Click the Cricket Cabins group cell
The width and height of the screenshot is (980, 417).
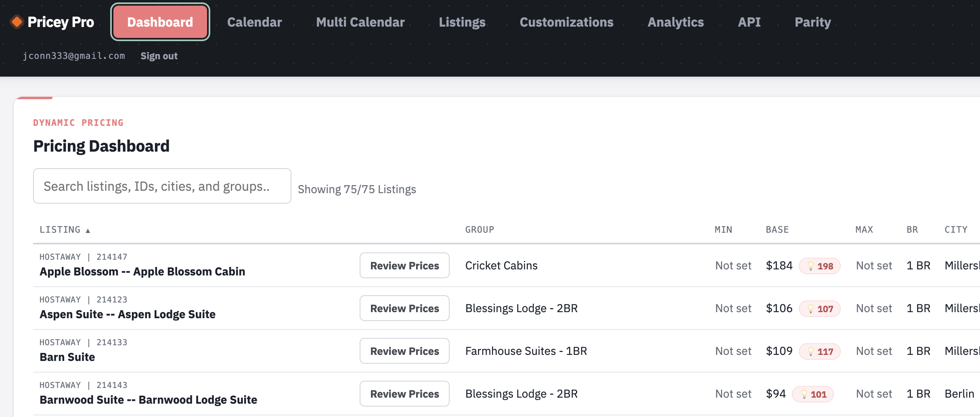[x=501, y=265]
